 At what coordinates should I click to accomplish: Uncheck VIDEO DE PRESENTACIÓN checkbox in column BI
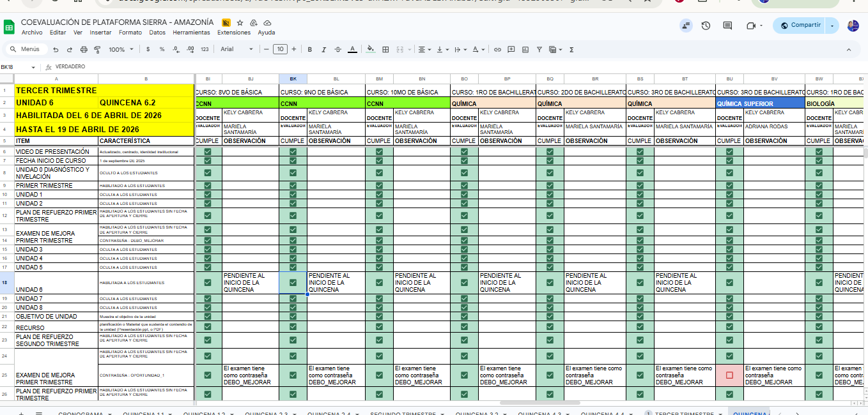click(x=208, y=152)
